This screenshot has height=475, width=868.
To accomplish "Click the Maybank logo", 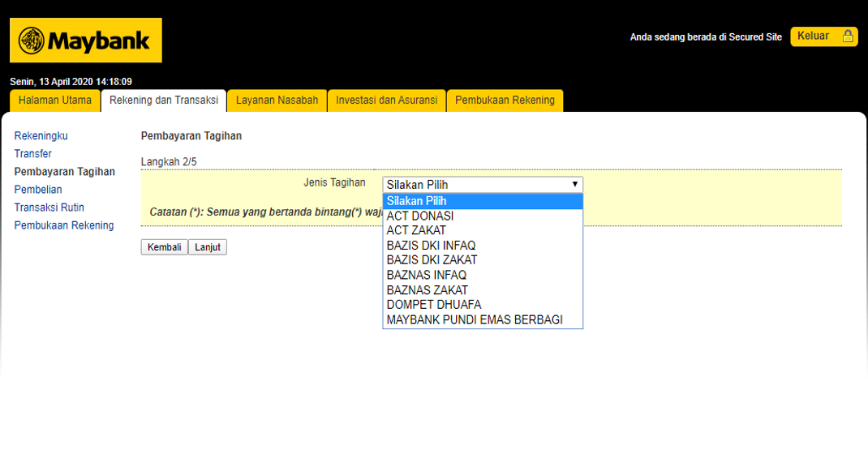I will click(x=86, y=41).
